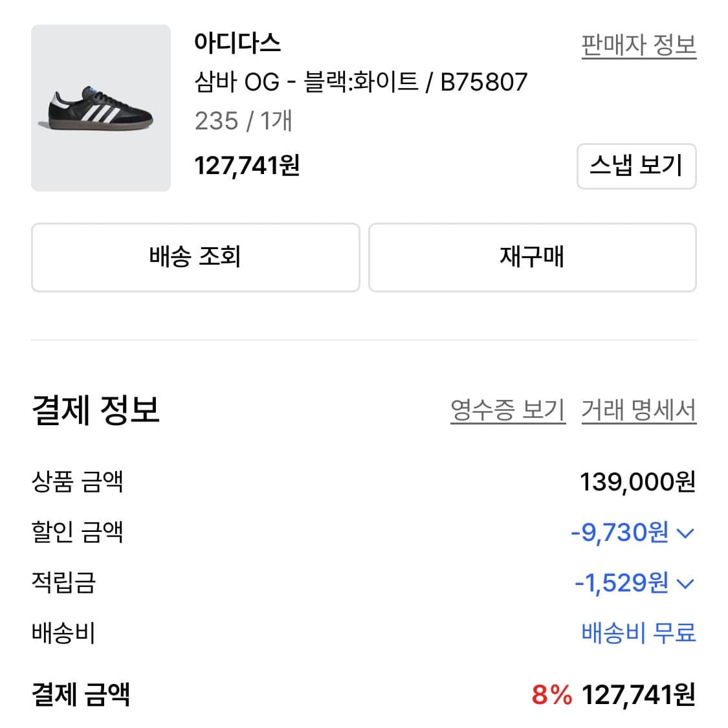
Task: Tap the 배송 조회 button
Action: [195, 257]
